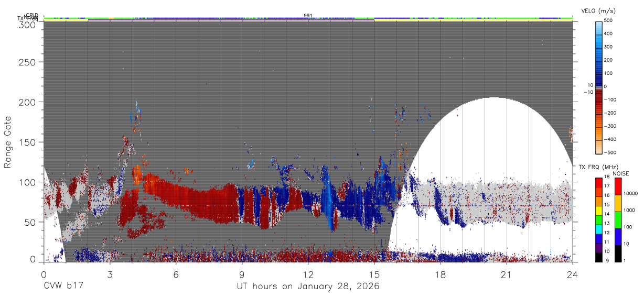This screenshot has height=297, width=644.
Task: Click the yellow 1000 segment of NOISE bar
Action: (x=617, y=203)
